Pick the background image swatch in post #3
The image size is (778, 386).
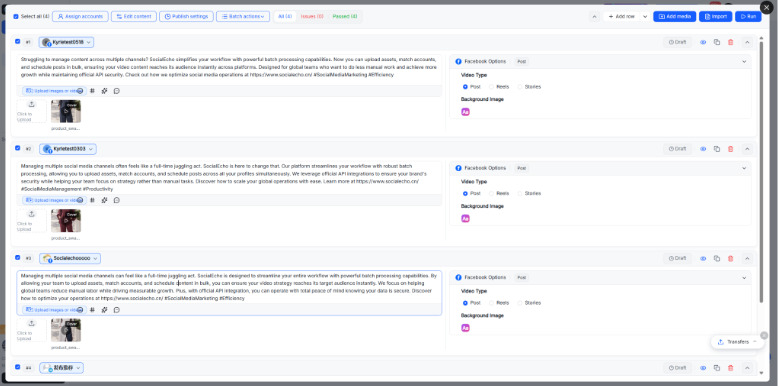tap(465, 328)
